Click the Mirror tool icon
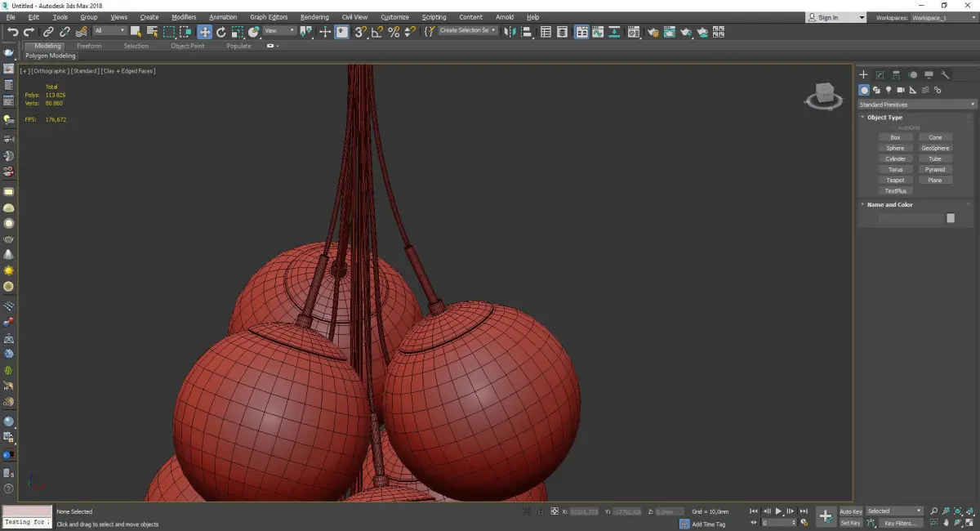 [510, 32]
